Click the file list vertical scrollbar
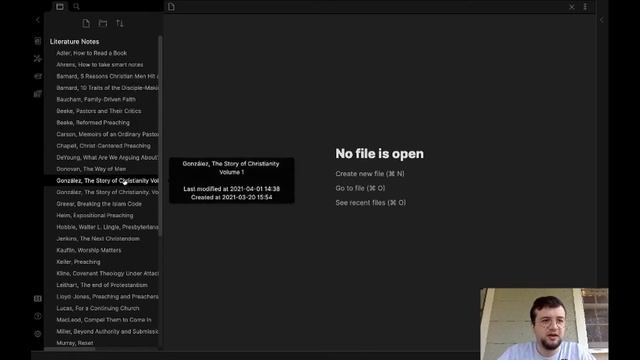The width and height of the screenshot is (640, 360). point(160,136)
